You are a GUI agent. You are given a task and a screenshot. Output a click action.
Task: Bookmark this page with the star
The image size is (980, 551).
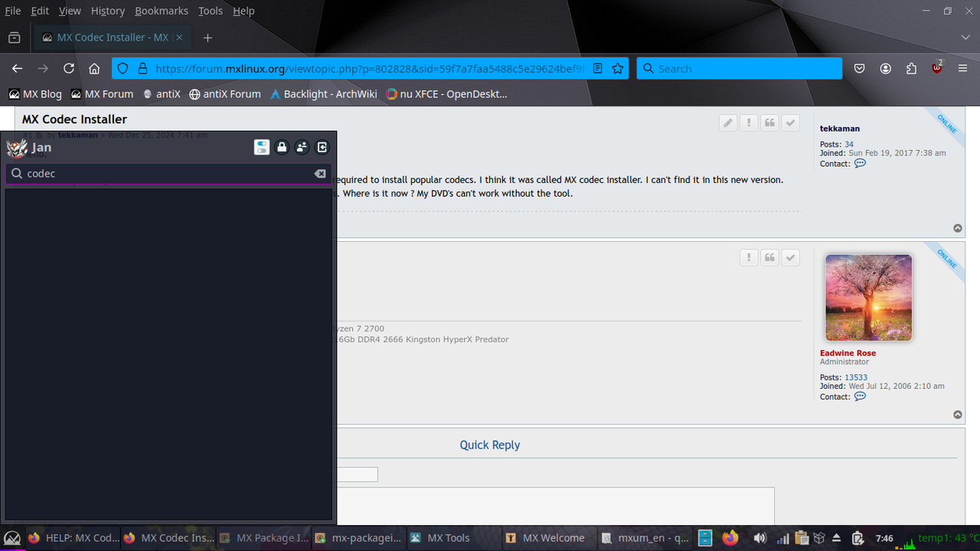click(617, 68)
